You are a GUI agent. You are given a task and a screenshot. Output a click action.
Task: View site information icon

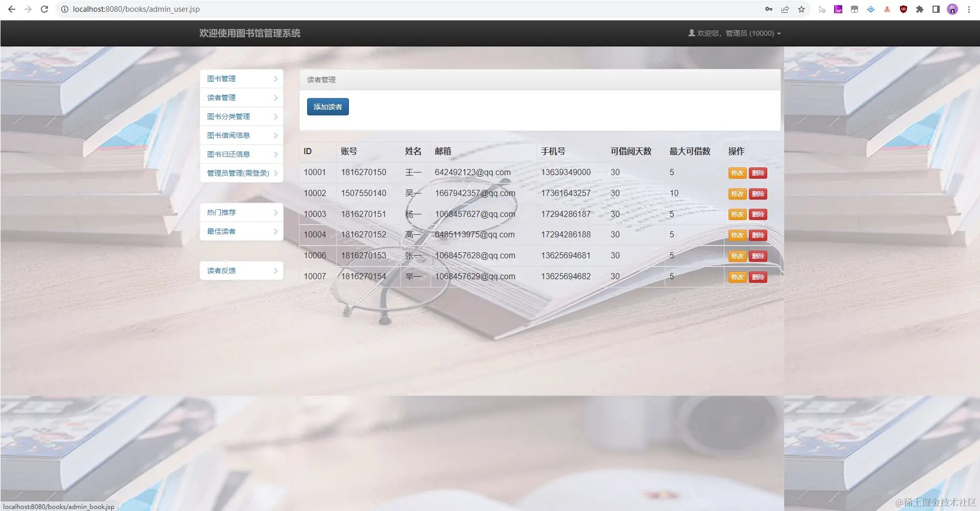(65, 9)
